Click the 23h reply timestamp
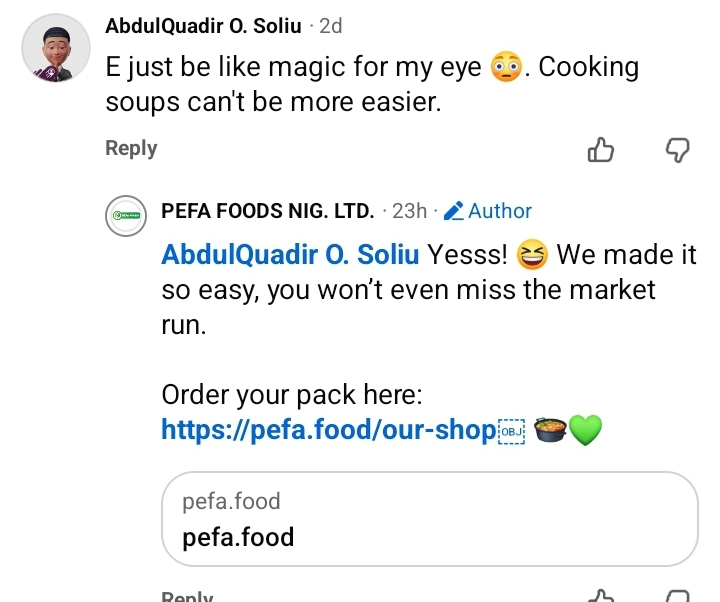The height and width of the screenshot is (602, 720). click(410, 211)
